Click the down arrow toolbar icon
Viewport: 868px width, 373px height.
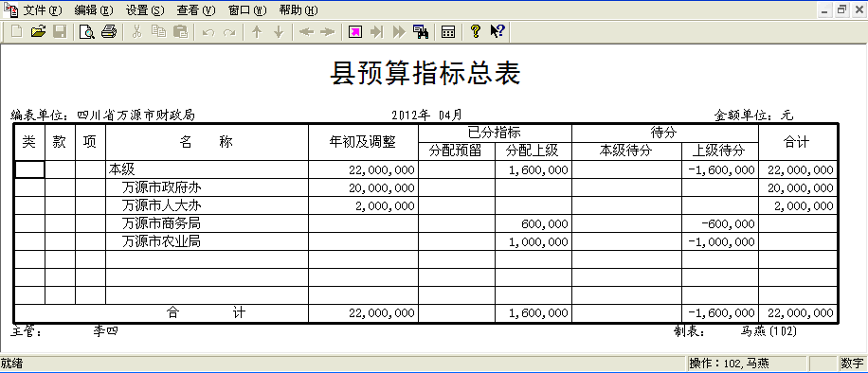tap(279, 31)
